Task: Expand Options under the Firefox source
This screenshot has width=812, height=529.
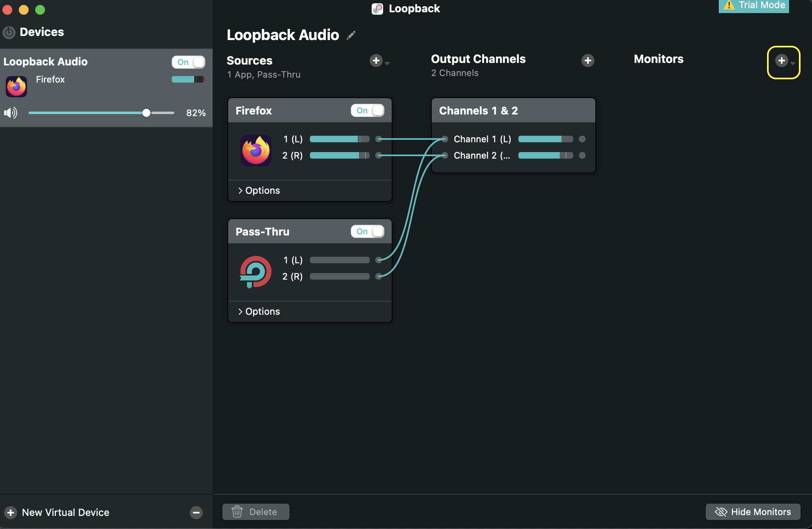Action: click(259, 191)
